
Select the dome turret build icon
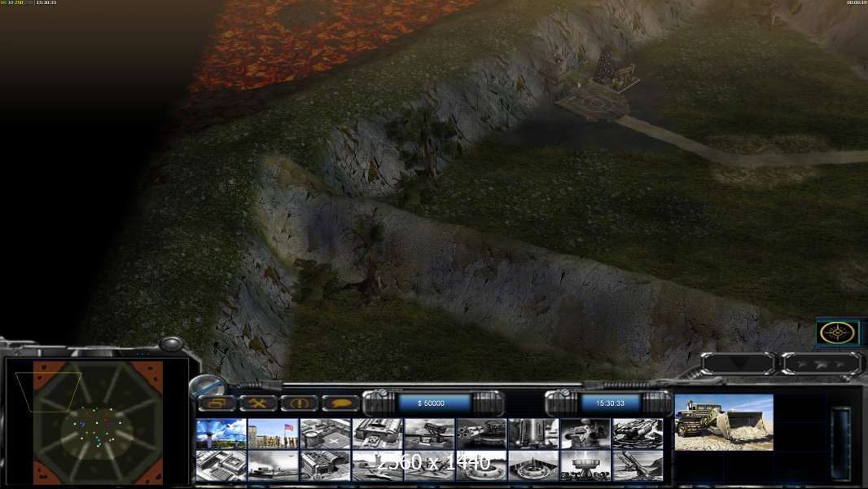[585, 434]
